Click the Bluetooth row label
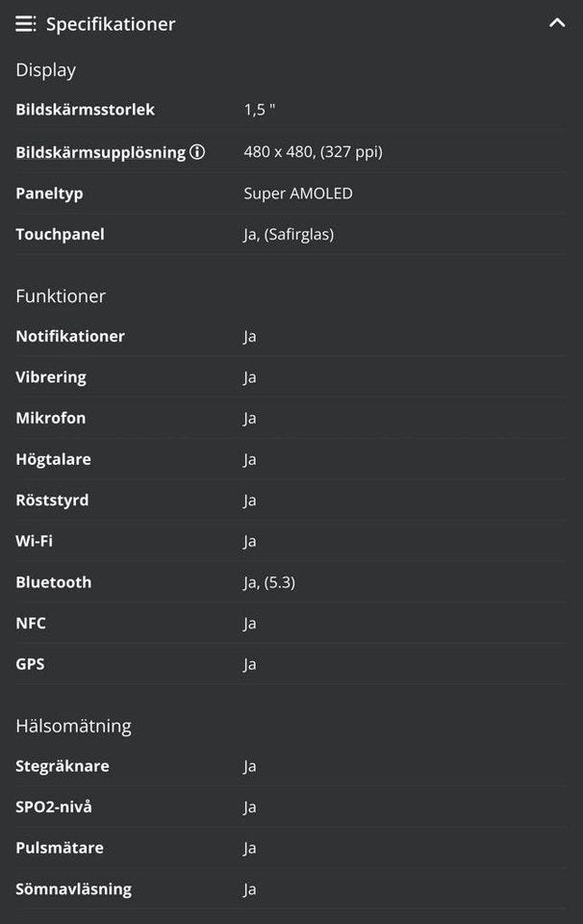 (54, 582)
